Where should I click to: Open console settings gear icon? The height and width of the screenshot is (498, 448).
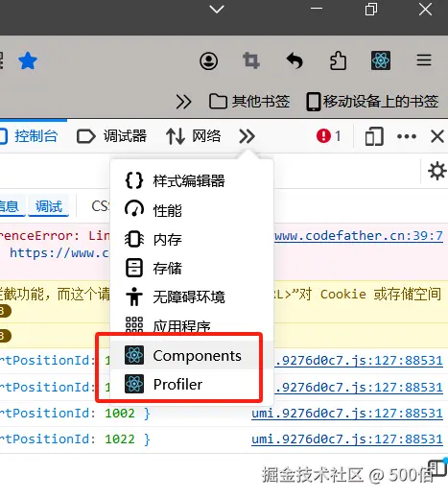point(437,172)
